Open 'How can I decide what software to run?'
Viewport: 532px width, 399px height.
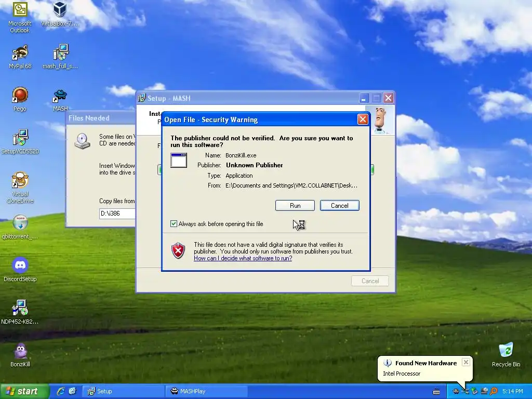[x=243, y=258]
